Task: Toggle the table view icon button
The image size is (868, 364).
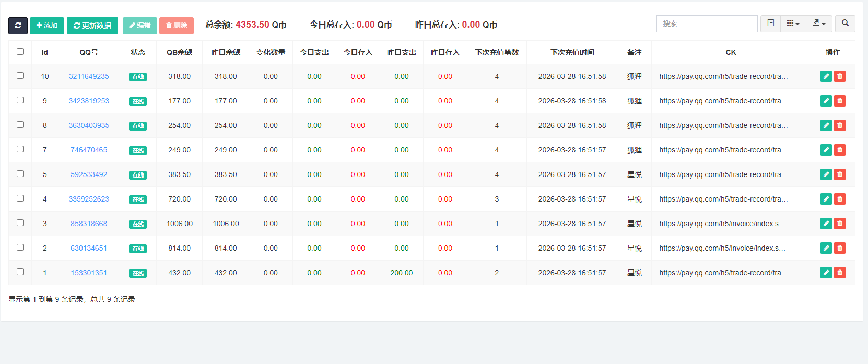Action: [x=770, y=24]
